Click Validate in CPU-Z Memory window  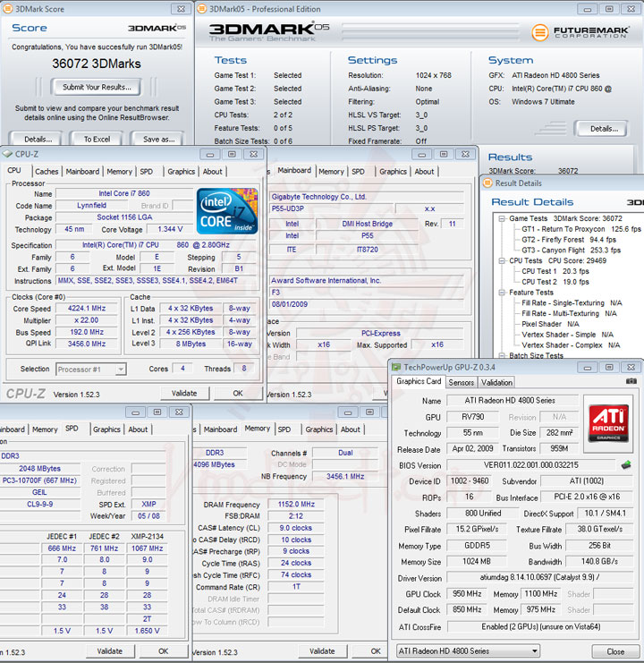[322, 651]
